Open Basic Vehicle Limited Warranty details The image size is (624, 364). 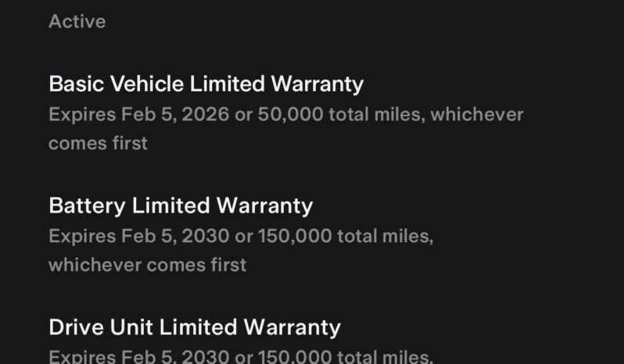coord(206,84)
